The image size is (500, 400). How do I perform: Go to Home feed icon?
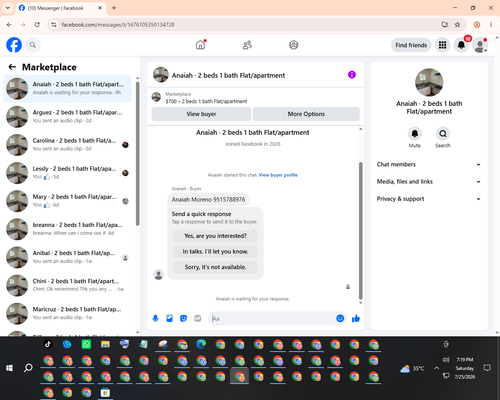pos(200,45)
